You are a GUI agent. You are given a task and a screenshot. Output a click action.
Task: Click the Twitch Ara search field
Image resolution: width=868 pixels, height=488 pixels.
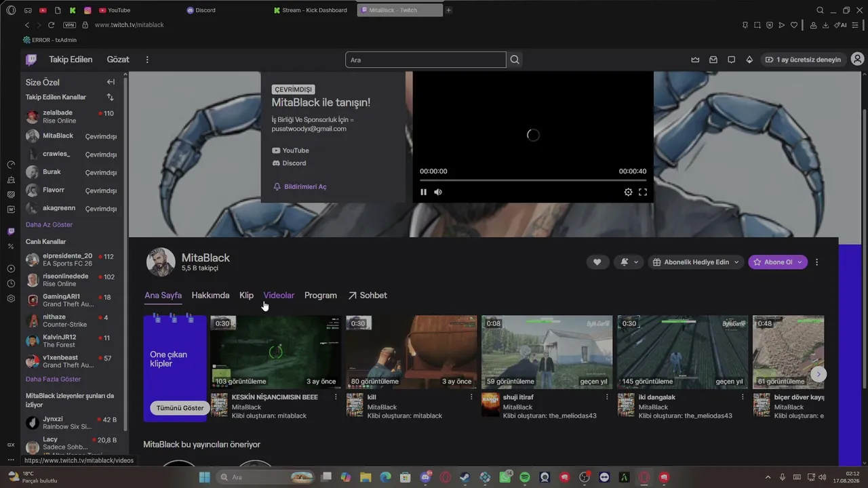pos(426,60)
